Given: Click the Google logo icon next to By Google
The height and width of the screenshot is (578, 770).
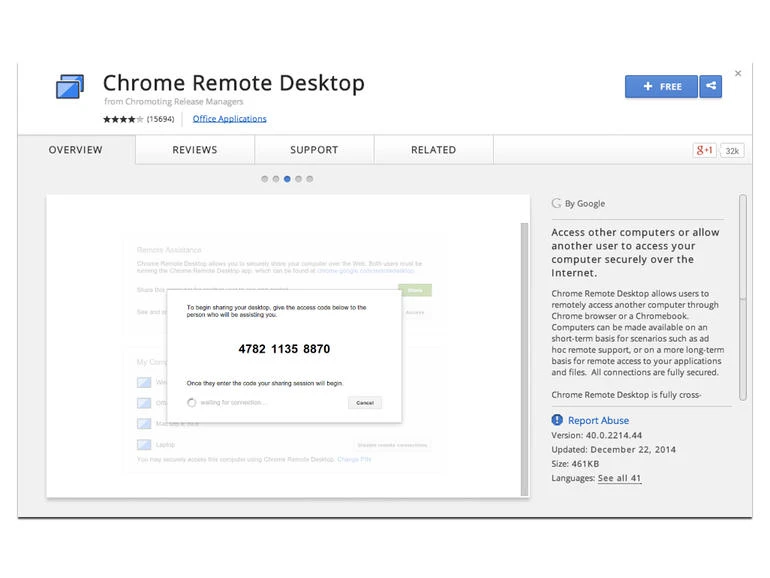Looking at the screenshot, I should coord(557,203).
